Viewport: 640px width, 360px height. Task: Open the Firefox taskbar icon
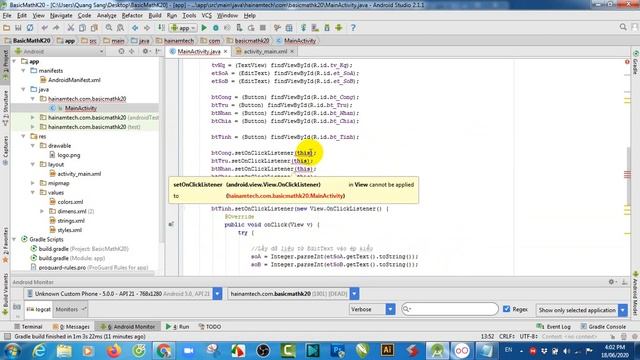pyautogui.click(x=114, y=351)
